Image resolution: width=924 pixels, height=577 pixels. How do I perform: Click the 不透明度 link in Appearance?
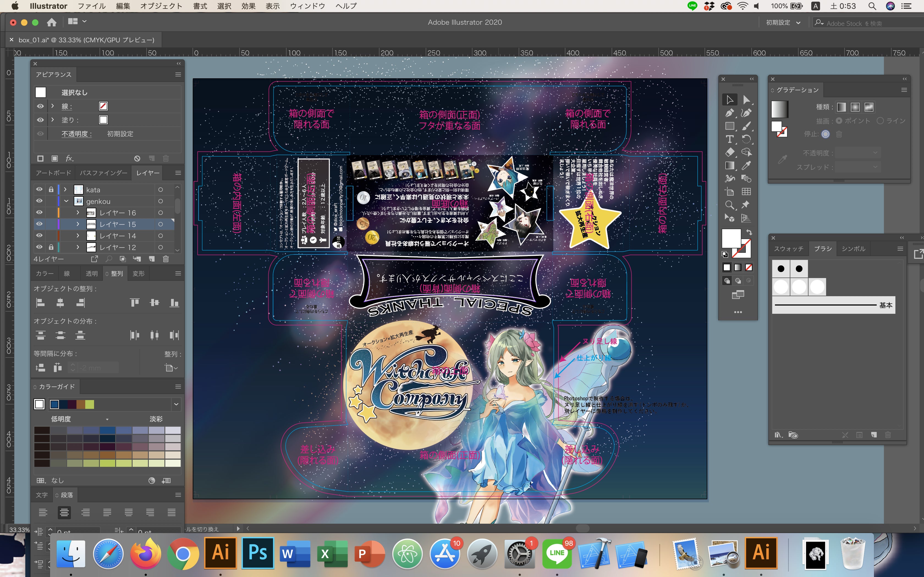[76, 134]
